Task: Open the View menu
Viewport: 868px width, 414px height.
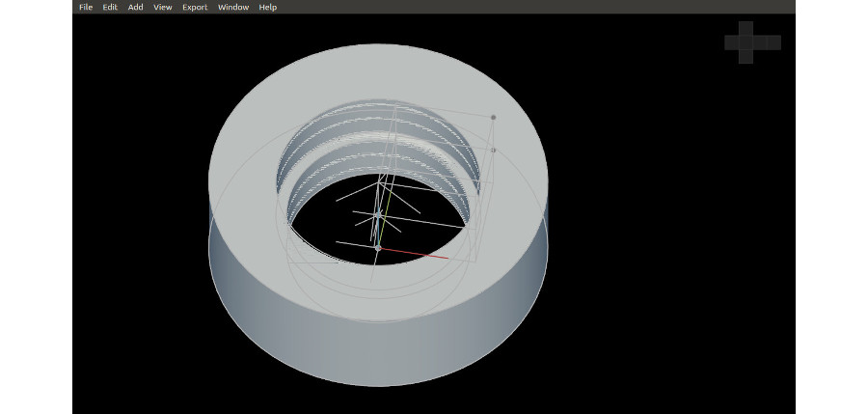Action: (163, 7)
